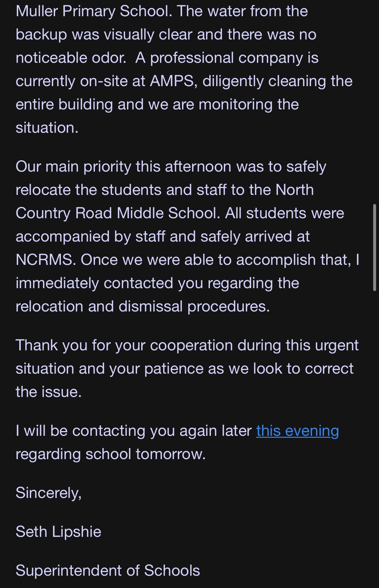Tap the phrase "relocation and dismissal procedures."
This screenshot has width=379, height=588.
(143, 307)
